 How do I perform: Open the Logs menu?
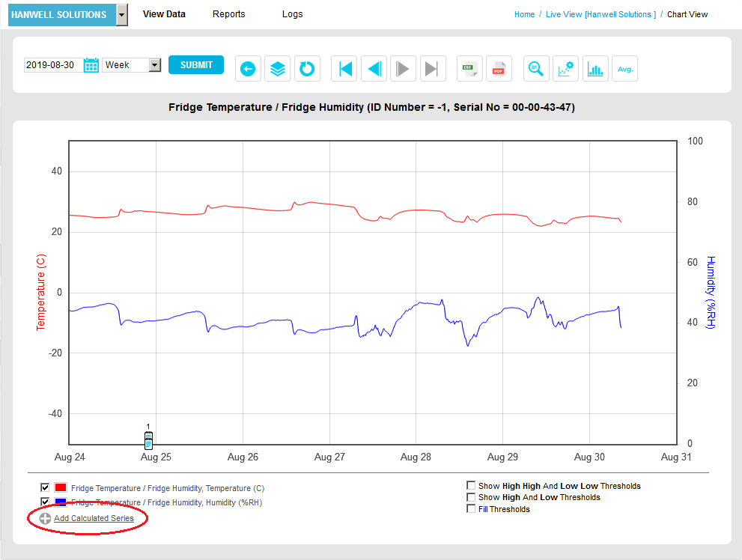coord(292,14)
